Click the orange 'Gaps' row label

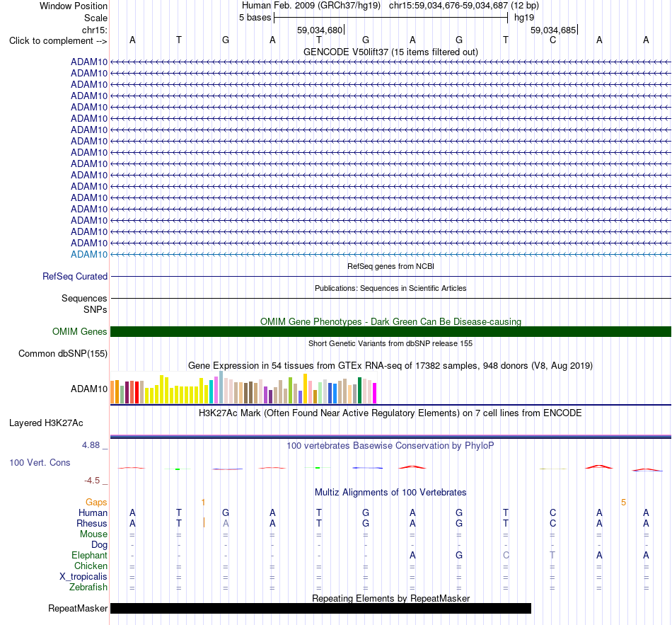pos(96,503)
